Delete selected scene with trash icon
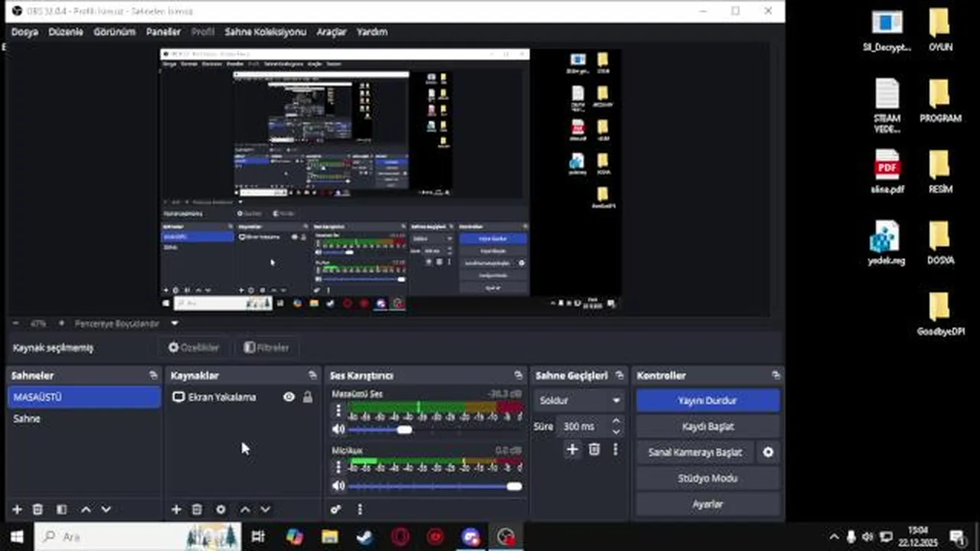980x551 pixels. pos(38,510)
